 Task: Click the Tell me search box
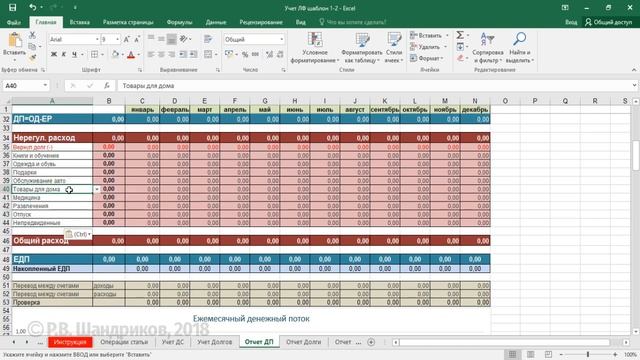353,22
